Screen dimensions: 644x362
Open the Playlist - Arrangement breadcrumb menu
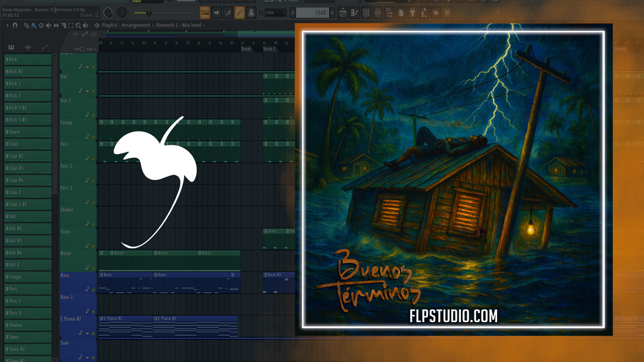(126, 25)
